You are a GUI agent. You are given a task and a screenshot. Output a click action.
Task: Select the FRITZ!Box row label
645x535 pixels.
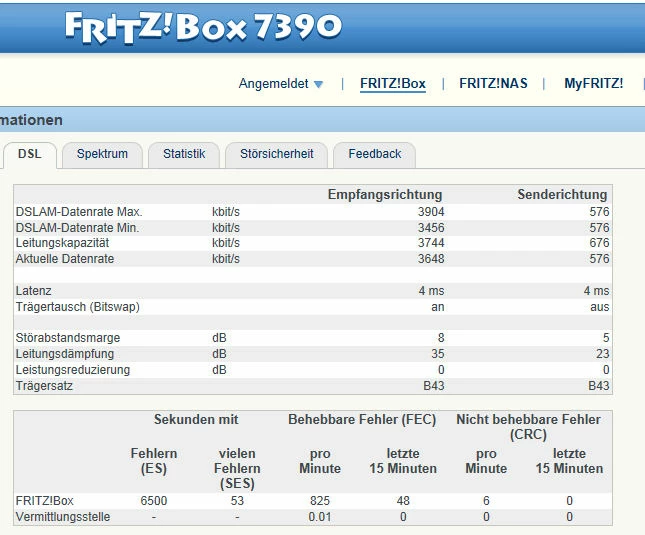tap(44, 501)
